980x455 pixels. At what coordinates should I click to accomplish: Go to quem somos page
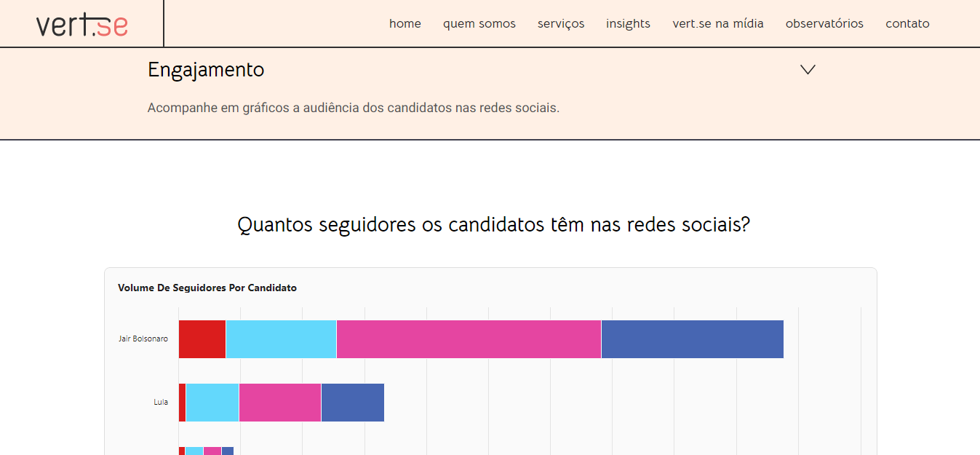[479, 23]
